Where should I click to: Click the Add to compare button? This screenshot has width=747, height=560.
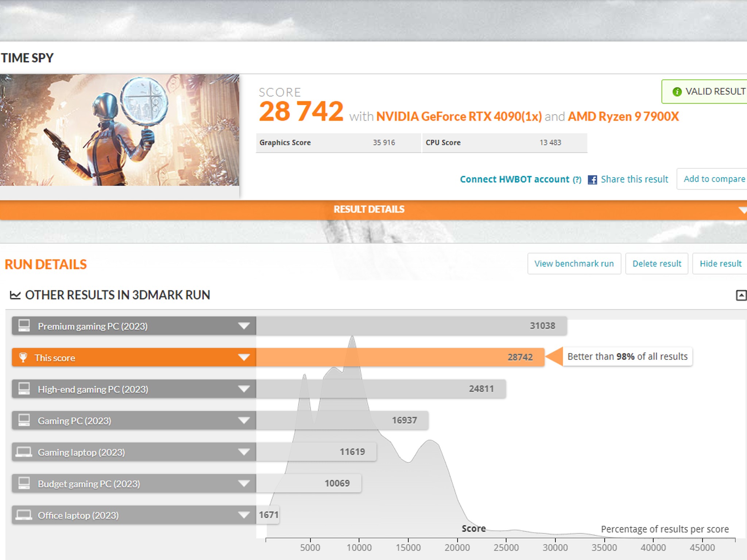click(714, 179)
